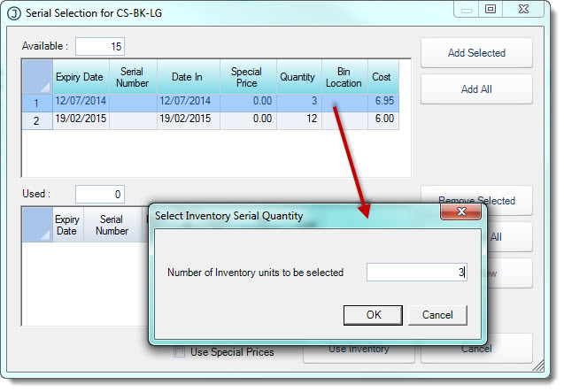Image resolution: width=564 pixels, height=392 pixels.
Task: Sort by the Date In column header
Action: coord(188,77)
